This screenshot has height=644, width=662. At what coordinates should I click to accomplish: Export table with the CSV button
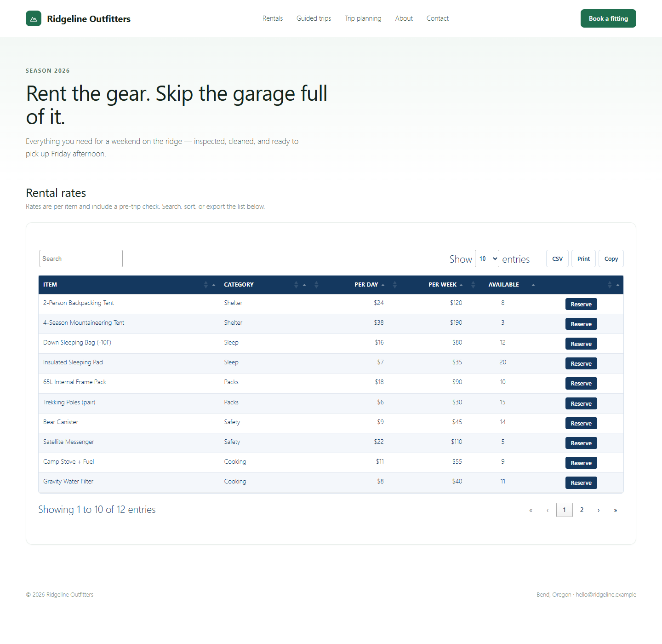click(557, 259)
